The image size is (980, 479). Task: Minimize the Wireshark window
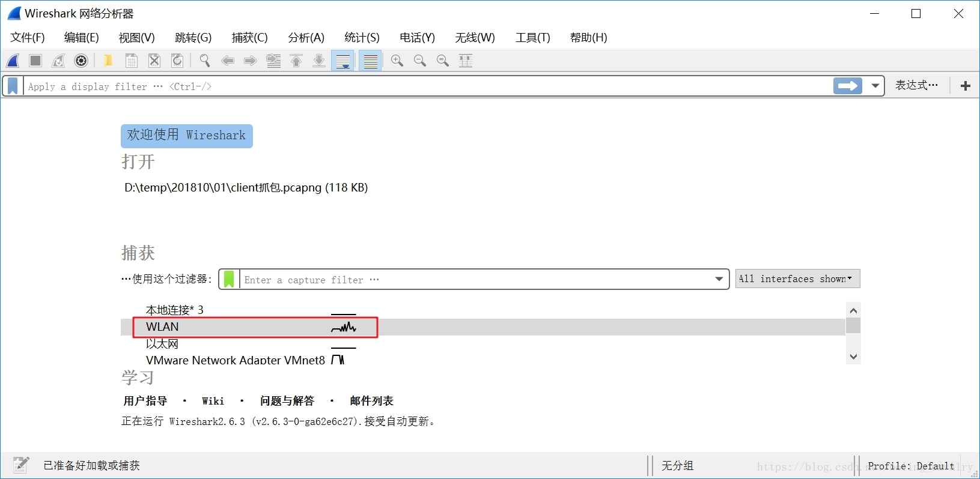(875, 14)
